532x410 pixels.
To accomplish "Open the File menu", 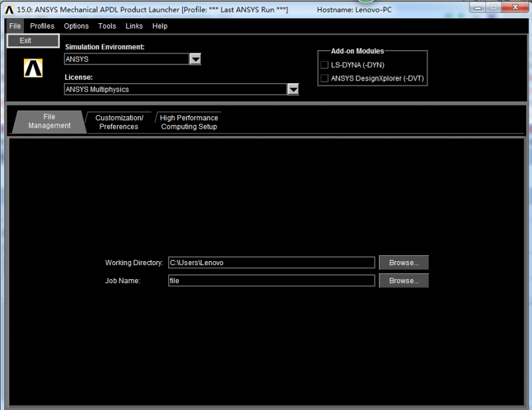I will pyautogui.click(x=15, y=26).
